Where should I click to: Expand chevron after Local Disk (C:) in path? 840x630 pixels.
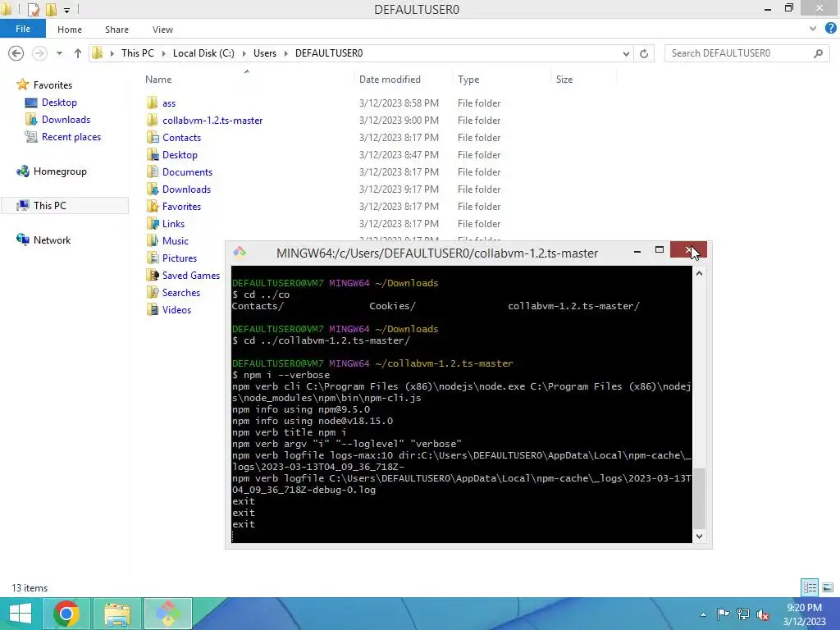click(x=244, y=53)
